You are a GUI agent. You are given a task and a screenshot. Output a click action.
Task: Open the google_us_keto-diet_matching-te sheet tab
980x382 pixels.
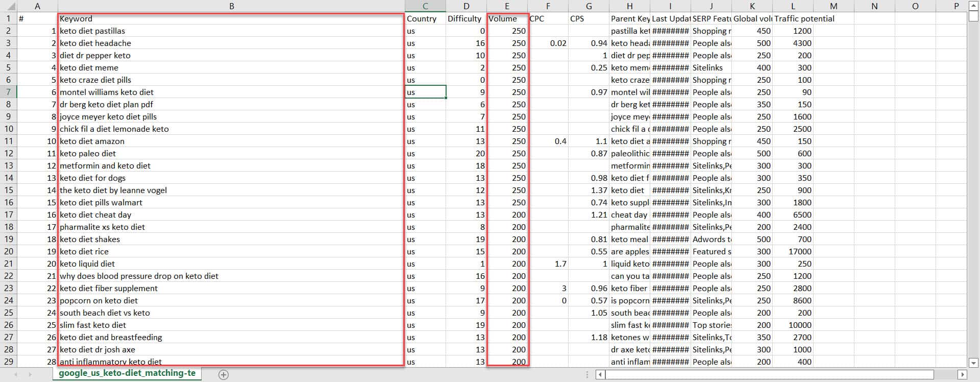(x=127, y=373)
